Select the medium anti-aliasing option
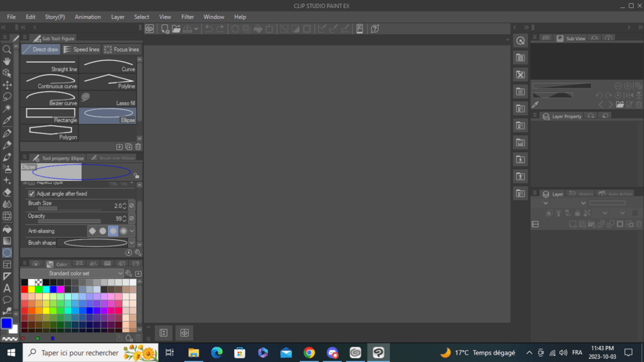This screenshot has height=362, width=644. 113,231
